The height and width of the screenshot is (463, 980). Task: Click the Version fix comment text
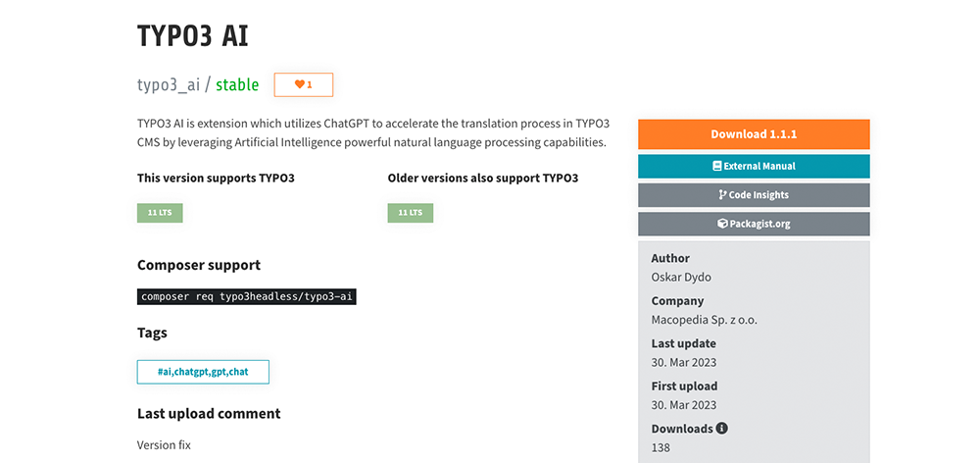164,445
